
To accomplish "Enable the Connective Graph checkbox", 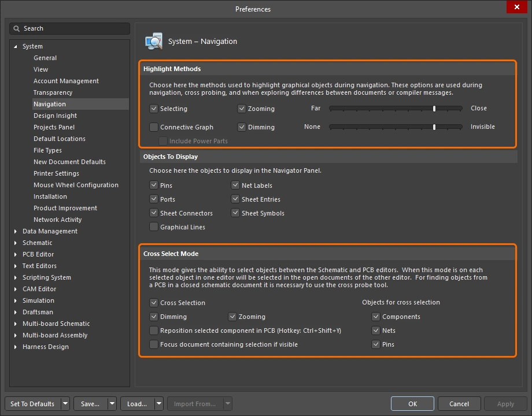I will [x=154, y=127].
